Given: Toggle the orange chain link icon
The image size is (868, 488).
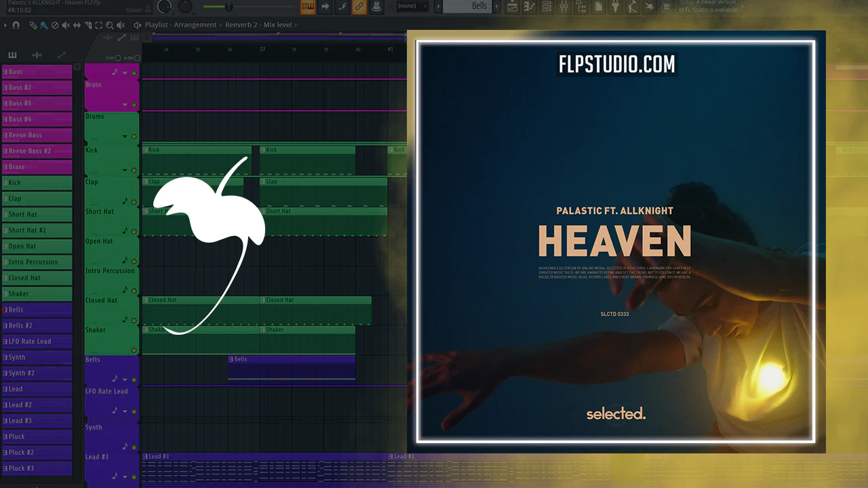Looking at the screenshot, I should pos(359,7).
